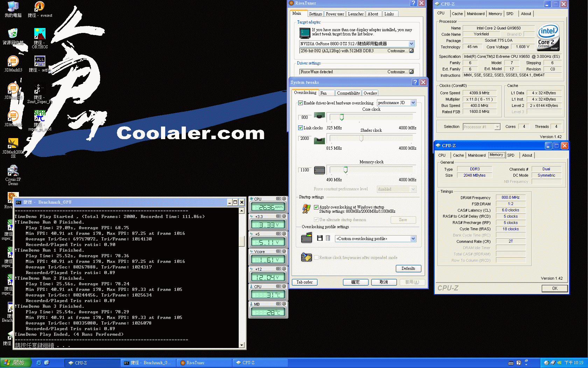Click the Memory clock slider thumb
The height and width of the screenshot is (368, 588).
tap(345, 170)
